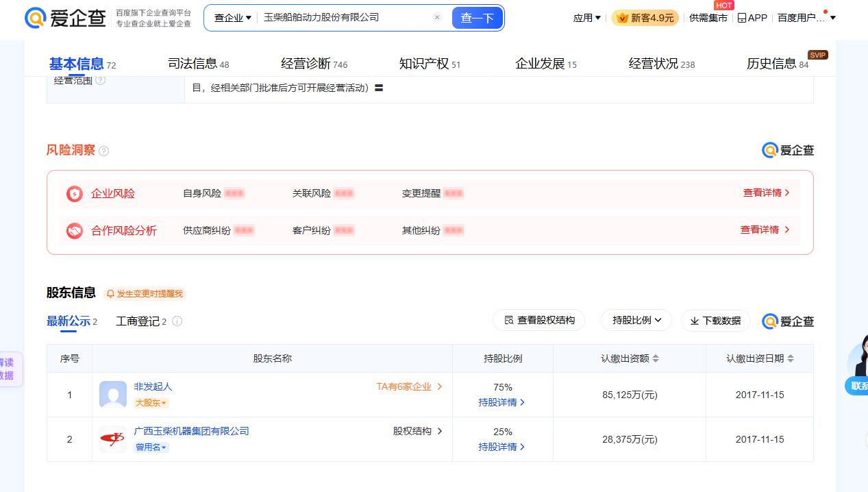Screen dimensions: 868x492
Task: Open the 其他纠纷 item
Action: coord(433,231)
